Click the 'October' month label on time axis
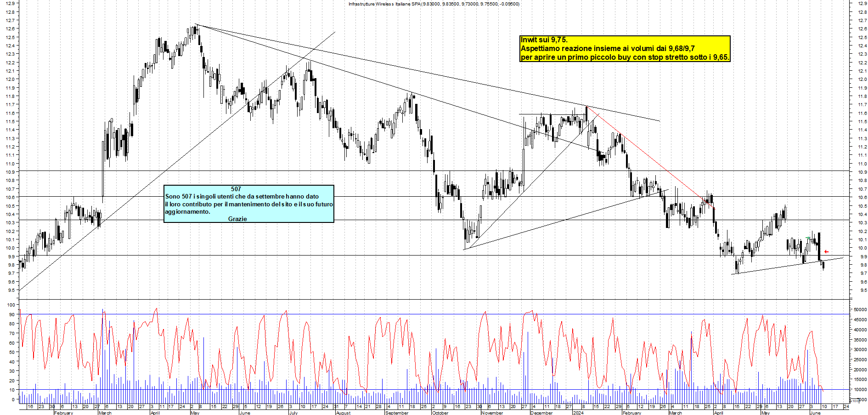Image resolution: width=868 pixels, height=415 pixels. [440, 413]
